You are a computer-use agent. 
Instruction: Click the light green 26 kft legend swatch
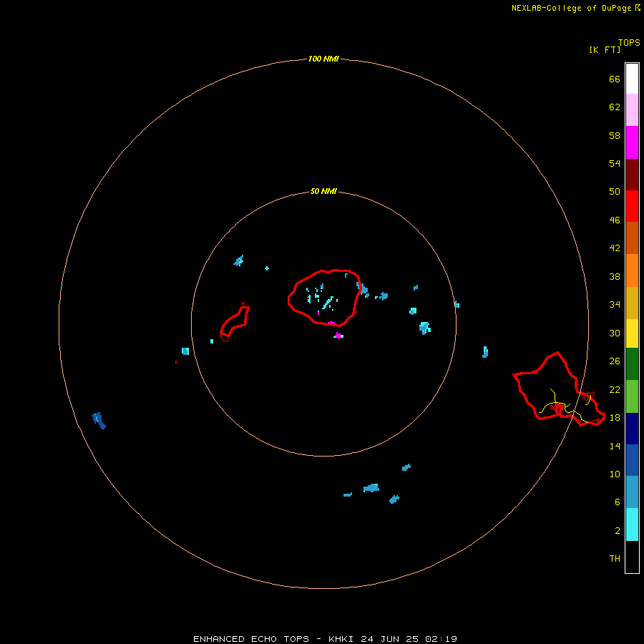pyautogui.click(x=632, y=396)
